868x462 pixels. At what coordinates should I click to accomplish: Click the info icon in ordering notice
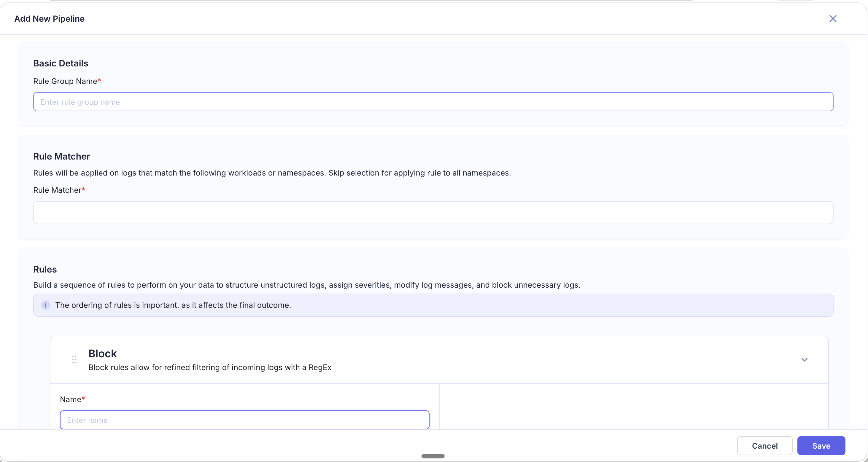pyautogui.click(x=45, y=305)
